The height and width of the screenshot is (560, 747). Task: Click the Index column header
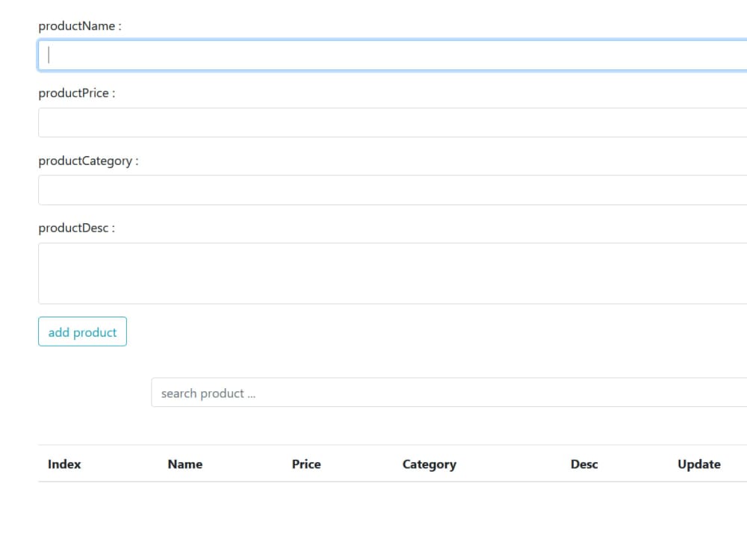64,464
